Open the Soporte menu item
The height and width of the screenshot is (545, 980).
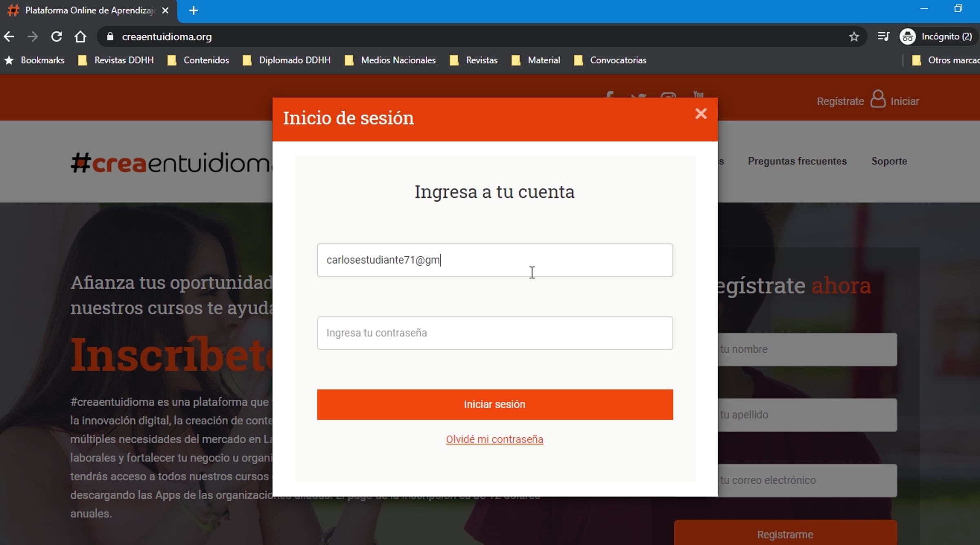[x=889, y=161]
